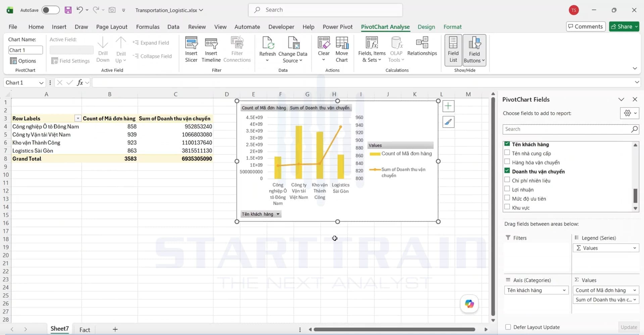644x335 pixels.
Task: Open PivotChart Options
Action: [x=23, y=61]
